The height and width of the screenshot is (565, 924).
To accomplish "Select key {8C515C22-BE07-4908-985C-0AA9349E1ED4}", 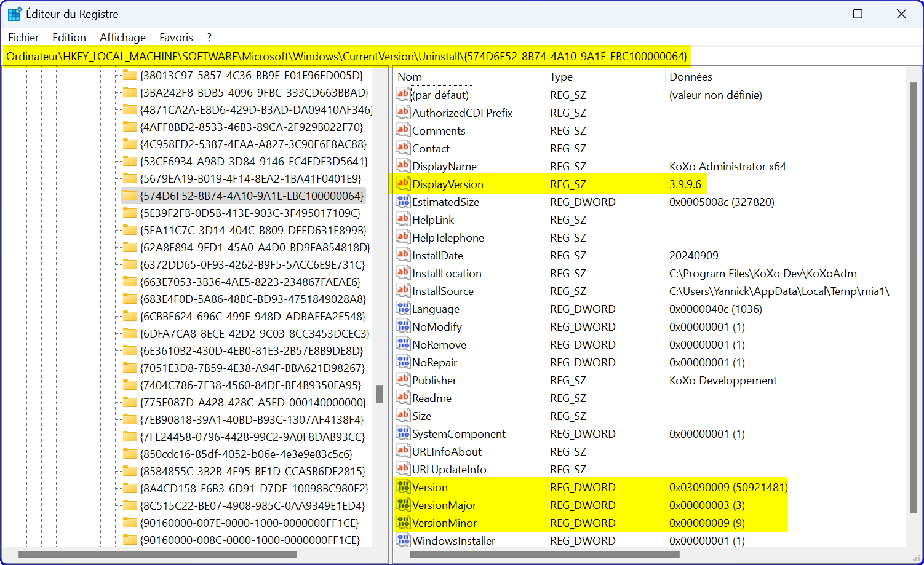I will [252, 505].
